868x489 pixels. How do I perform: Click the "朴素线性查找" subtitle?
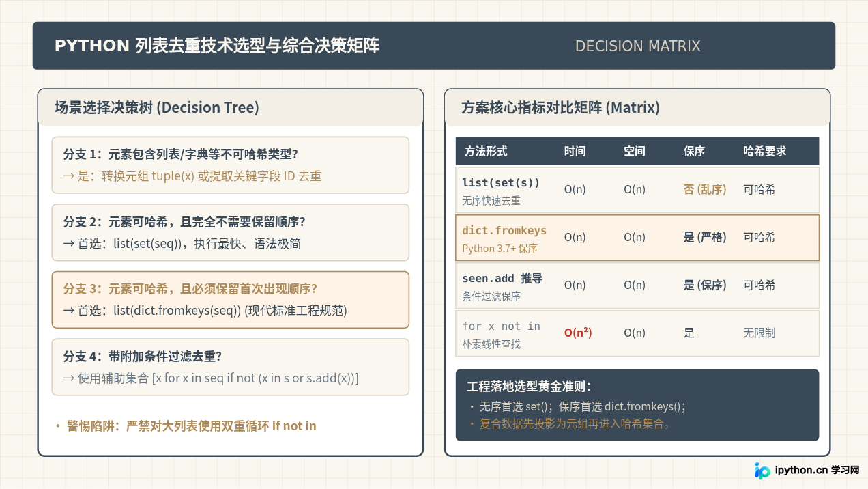pos(491,344)
